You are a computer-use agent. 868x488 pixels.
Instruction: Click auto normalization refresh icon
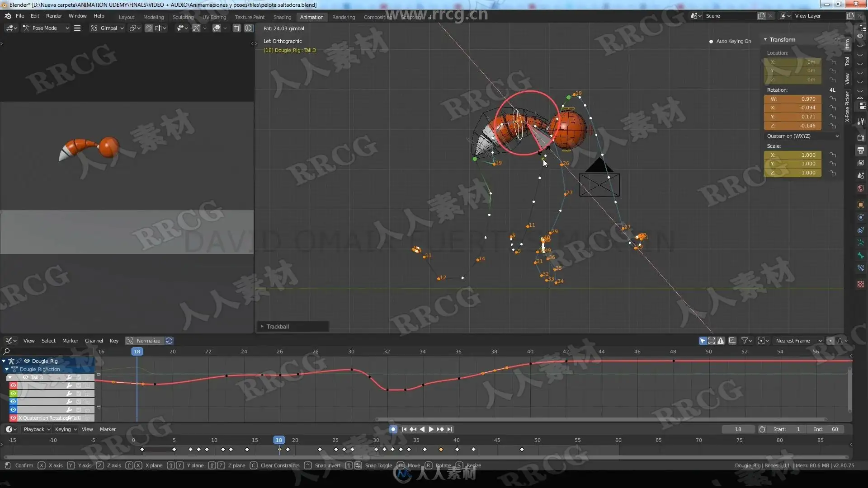click(169, 341)
